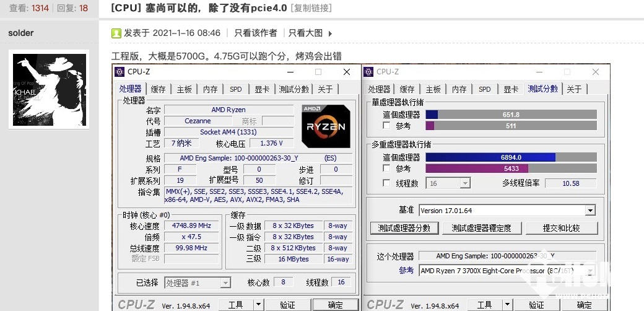Expand 工具 dropdown arrow in left CPU-Z window
This screenshot has height=311, width=644.
click(x=258, y=305)
